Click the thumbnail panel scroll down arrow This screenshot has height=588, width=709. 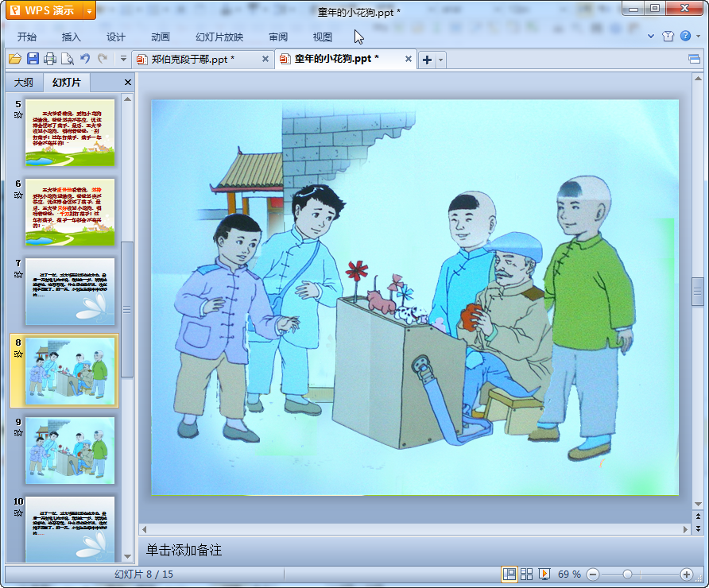[127, 557]
